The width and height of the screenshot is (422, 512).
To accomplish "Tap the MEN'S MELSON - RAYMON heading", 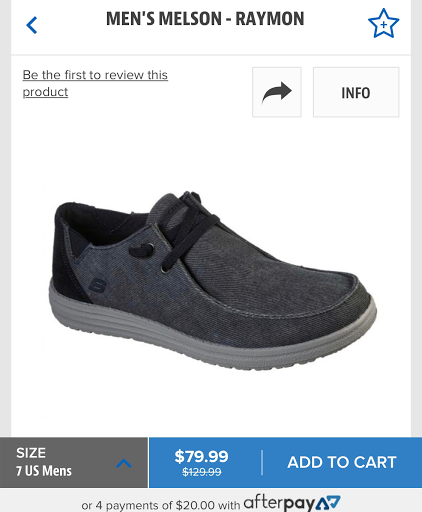I will click(x=205, y=19).
